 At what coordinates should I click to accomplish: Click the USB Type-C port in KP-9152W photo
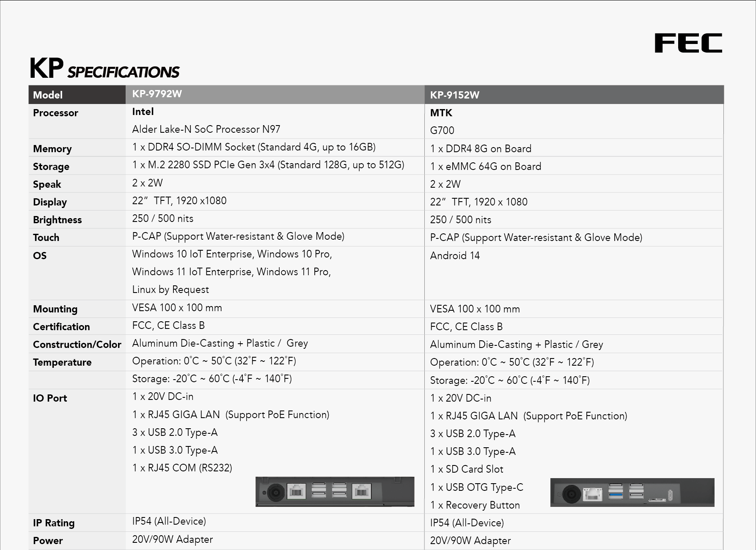pyautogui.click(x=670, y=495)
